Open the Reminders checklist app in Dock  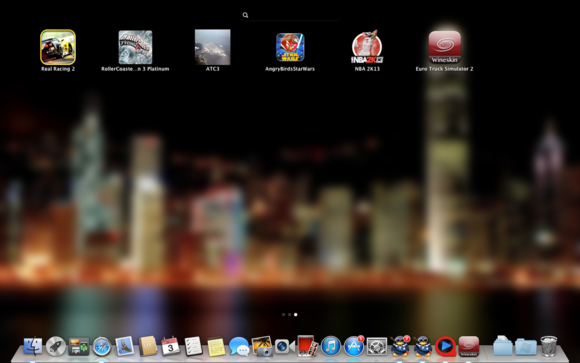[x=193, y=346]
